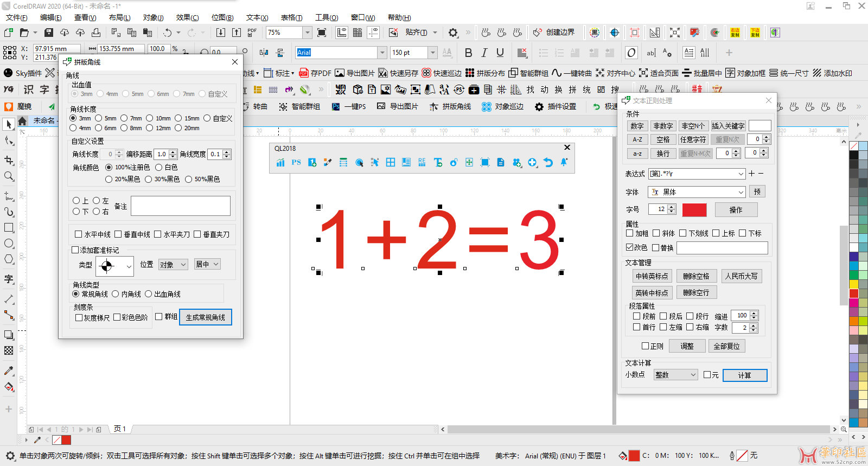Open 插件设置 in 魔镜 toolbar
Screen dimensions: 868x466
pyautogui.click(x=556, y=106)
